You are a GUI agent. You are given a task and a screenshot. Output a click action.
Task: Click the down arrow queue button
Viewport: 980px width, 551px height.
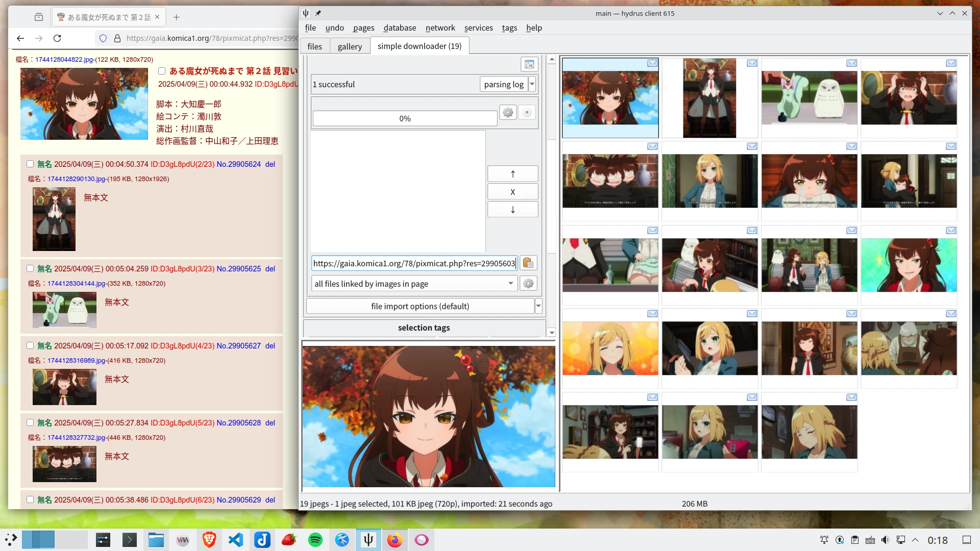pyautogui.click(x=512, y=210)
